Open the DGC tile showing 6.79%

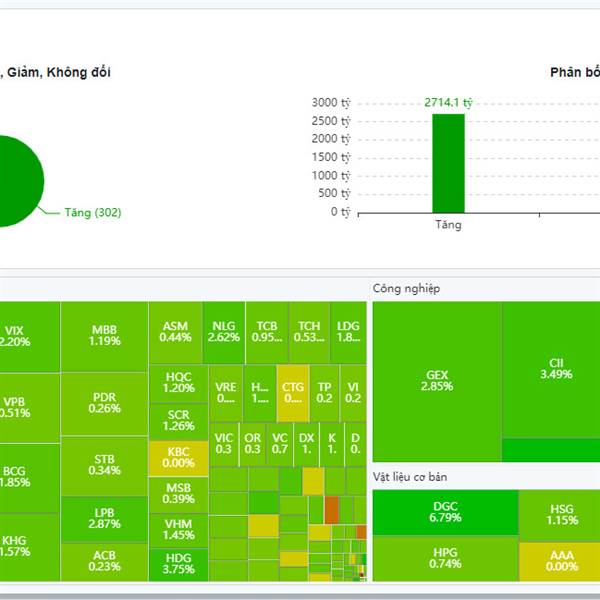pos(445,514)
